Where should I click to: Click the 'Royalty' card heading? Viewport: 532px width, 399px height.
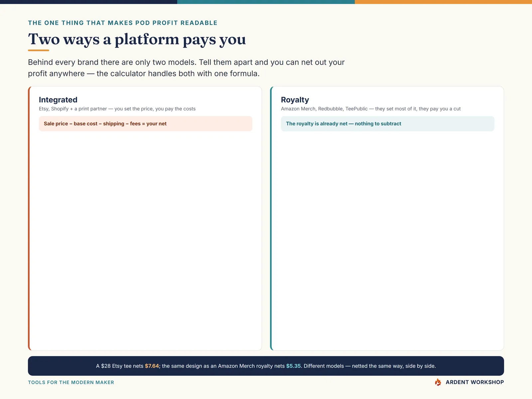[295, 100]
